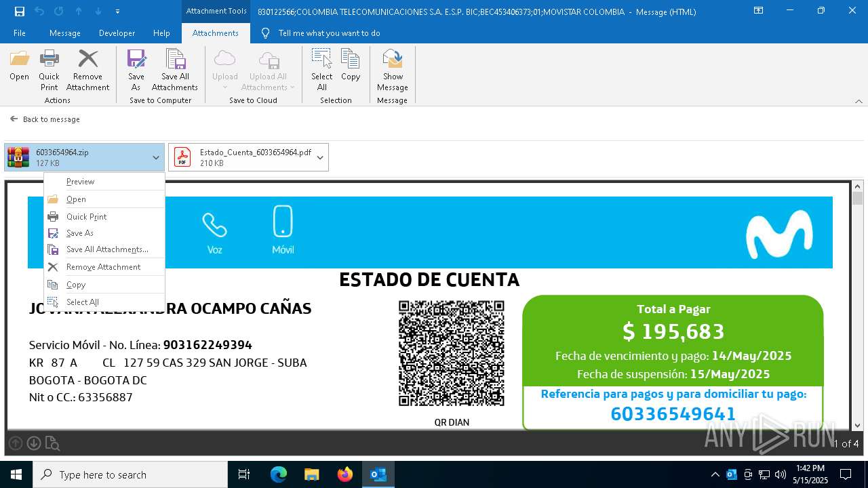The image size is (868, 488).
Task: Switch to the Developer tab
Action: click(x=117, y=33)
